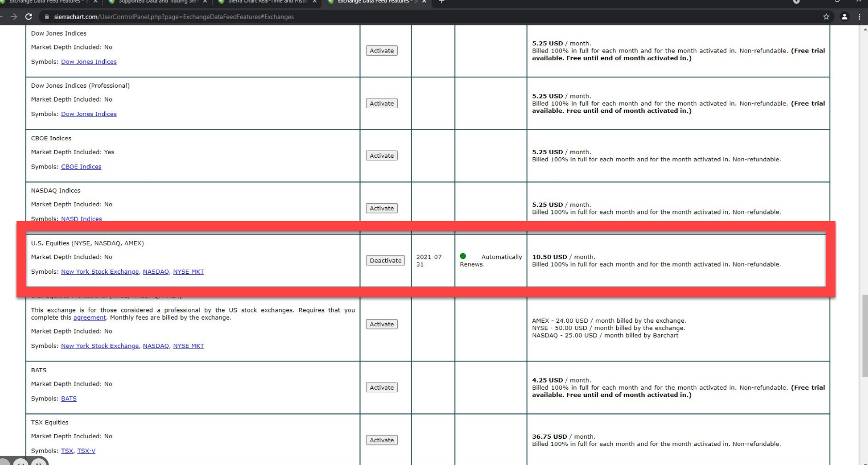This screenshot has width=868, height=465.
Task: Open the Chrome profile icon
Action: coord(844,16)
